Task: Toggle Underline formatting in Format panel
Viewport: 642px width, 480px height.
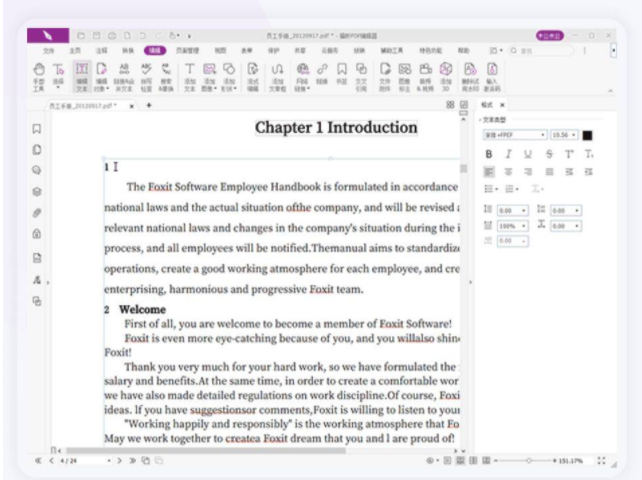Action: tap(528, 154)
